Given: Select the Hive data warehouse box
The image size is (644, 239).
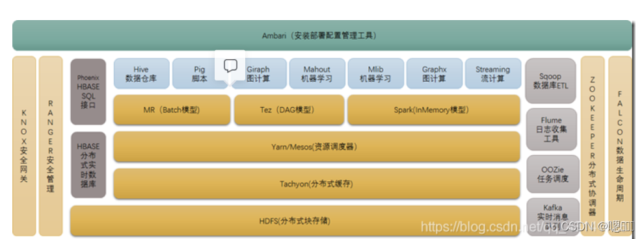Looking at the screenshot, I should point(141,73).
